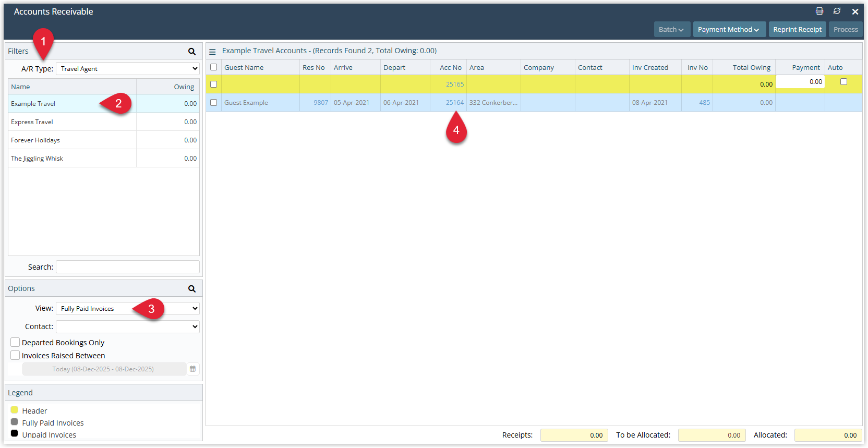Click the 06-Apr-2021 depart date cell
Screen dimensions: 868x448
pos(405,102)
